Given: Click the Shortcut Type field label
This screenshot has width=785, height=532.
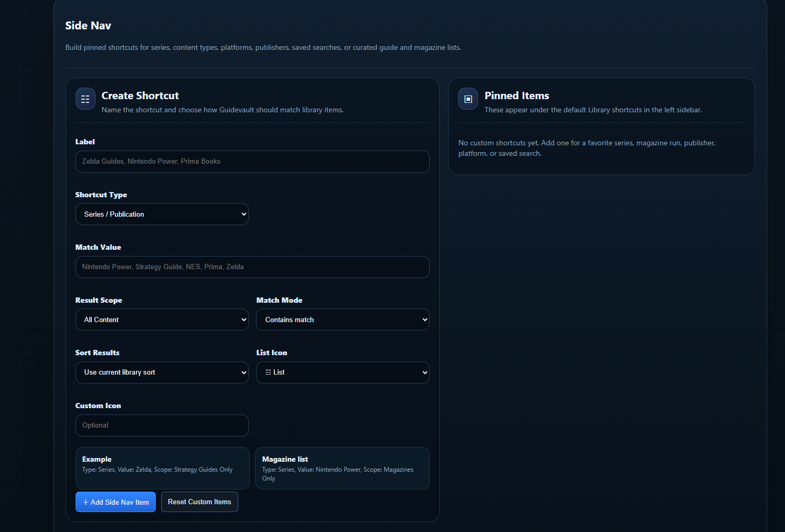Looking at the screenshot, I should pos(101,195).
